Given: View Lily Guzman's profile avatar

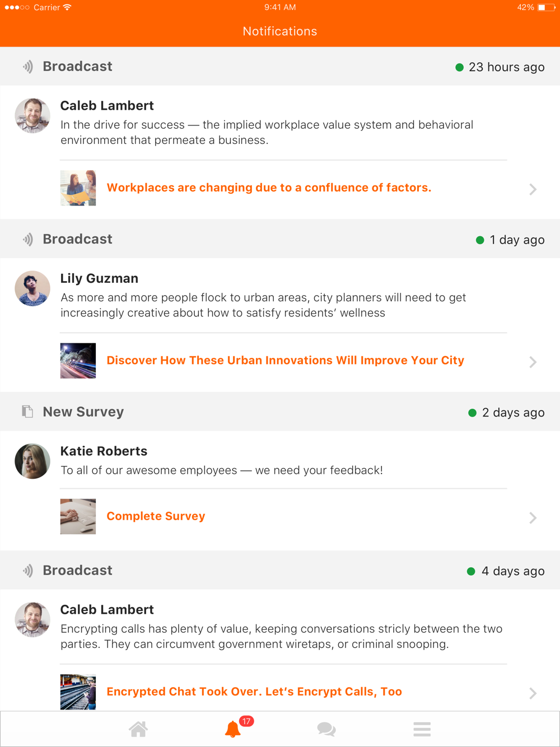Looking at the screenshot, I should pyautogui.click(x=32, y=288).
